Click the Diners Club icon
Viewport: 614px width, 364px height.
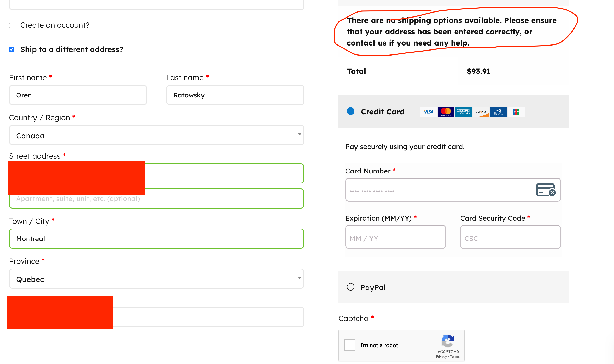tap(498, 112)
